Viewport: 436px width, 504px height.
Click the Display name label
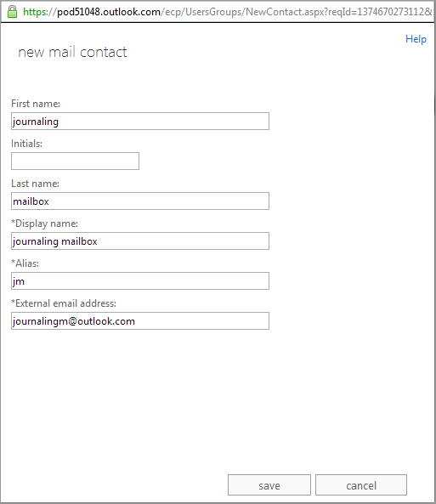tap(45, 223)
